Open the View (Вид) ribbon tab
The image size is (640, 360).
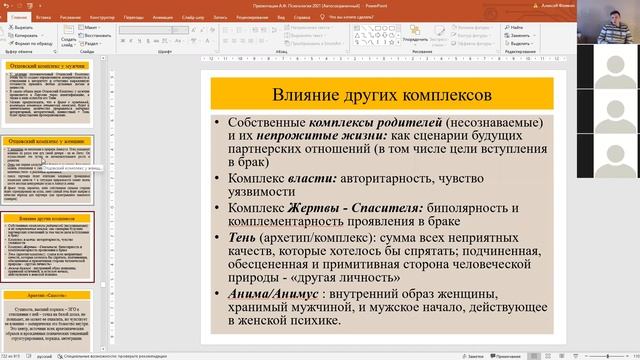click(x=281, y=17)
